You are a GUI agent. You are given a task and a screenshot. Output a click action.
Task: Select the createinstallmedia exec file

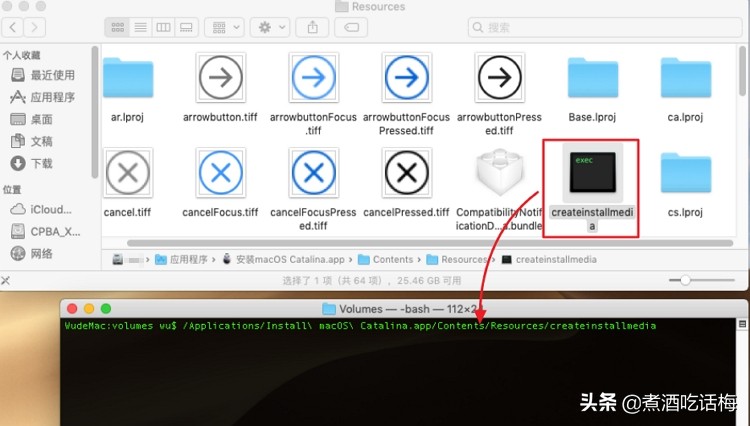coord(593,172)
